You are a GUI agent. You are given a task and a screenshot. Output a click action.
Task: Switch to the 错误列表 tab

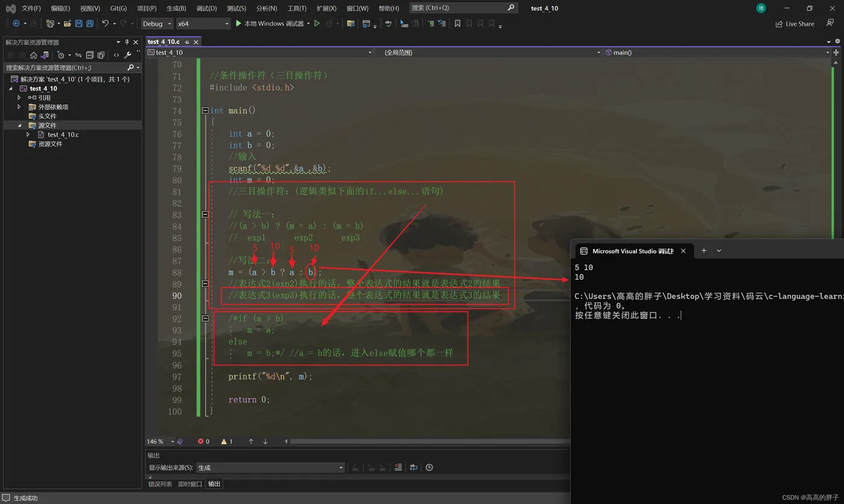click(x=160, y=484)
